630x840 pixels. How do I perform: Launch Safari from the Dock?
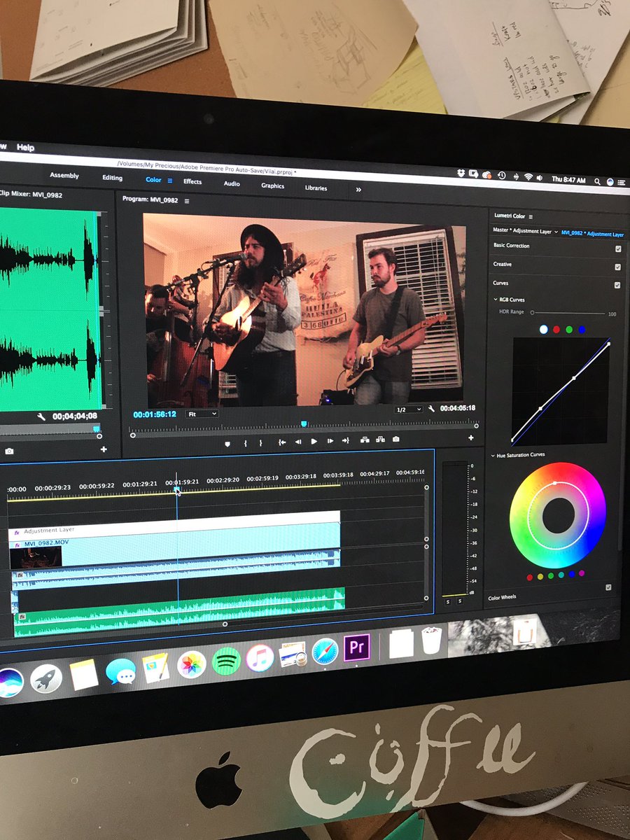click(x=325, y=652)
